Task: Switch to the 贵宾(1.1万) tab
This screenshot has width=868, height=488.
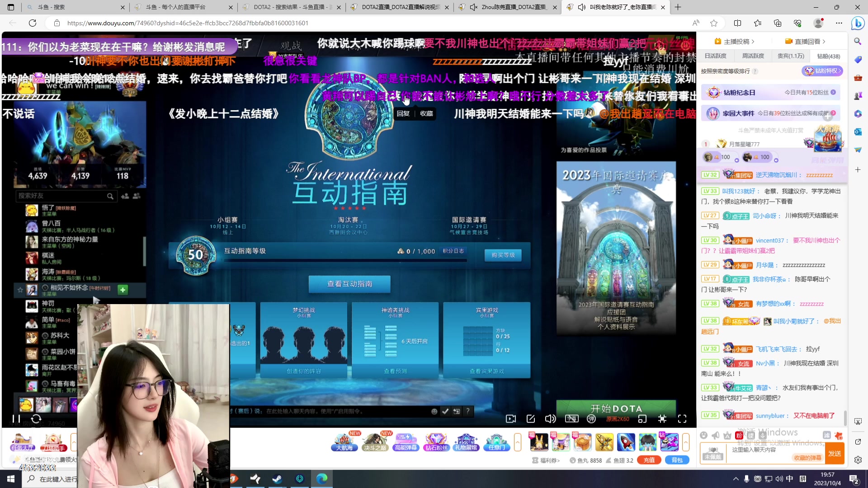Action: click(x=791, y=56)
